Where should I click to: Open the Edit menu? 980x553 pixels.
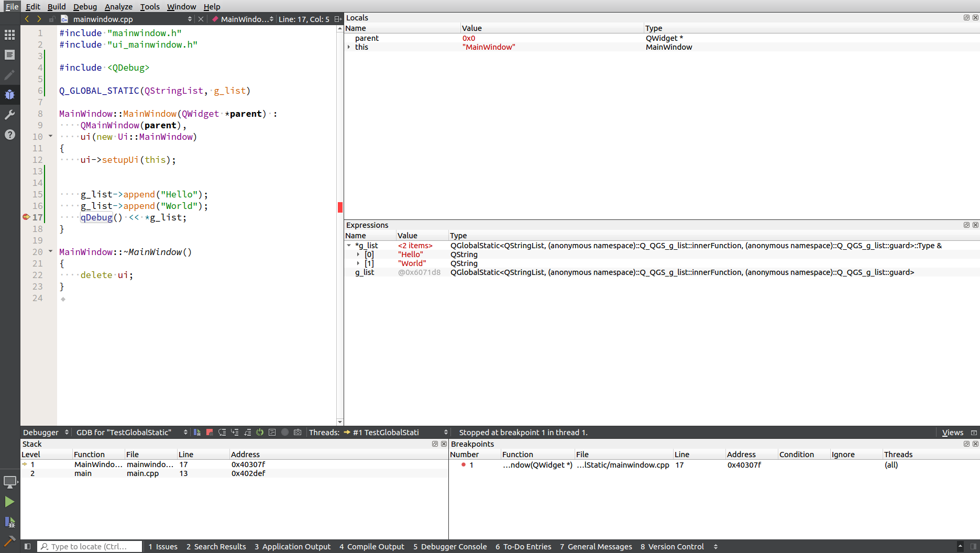(x=33, y=6)
